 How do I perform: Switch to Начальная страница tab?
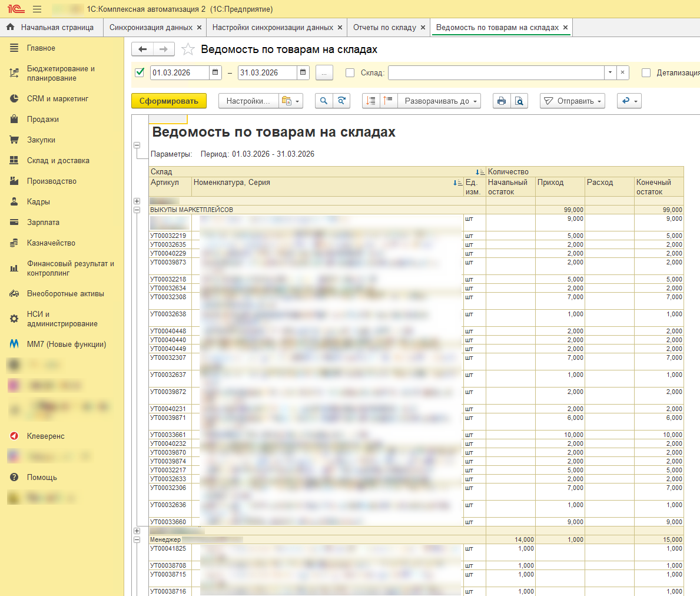(x=52, y=27)
